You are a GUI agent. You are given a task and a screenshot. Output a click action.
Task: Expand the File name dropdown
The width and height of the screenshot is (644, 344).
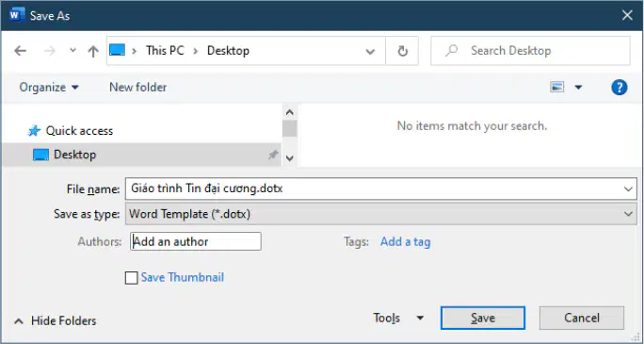pyautogui.click(x=628, y=189)
